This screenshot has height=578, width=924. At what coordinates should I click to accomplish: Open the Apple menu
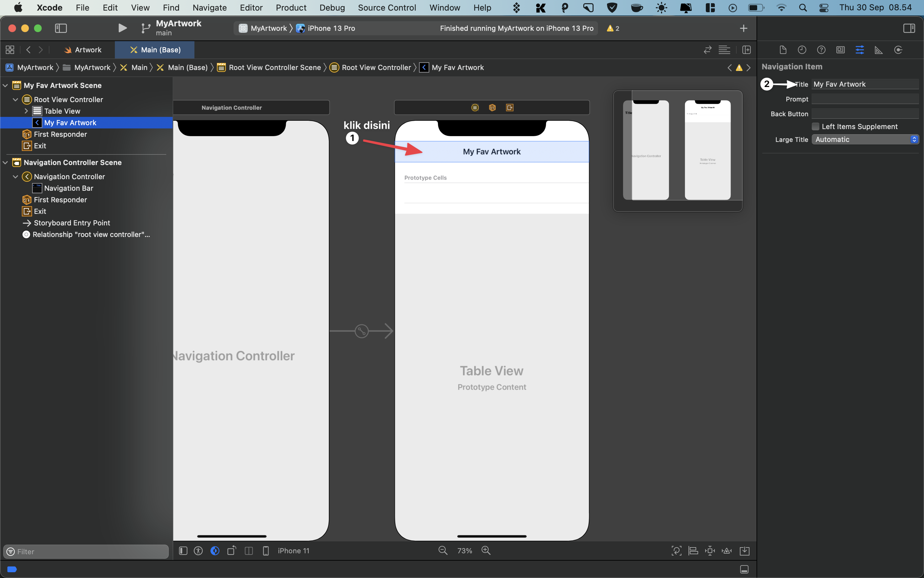pyautogui.click(x=18, y=8)
